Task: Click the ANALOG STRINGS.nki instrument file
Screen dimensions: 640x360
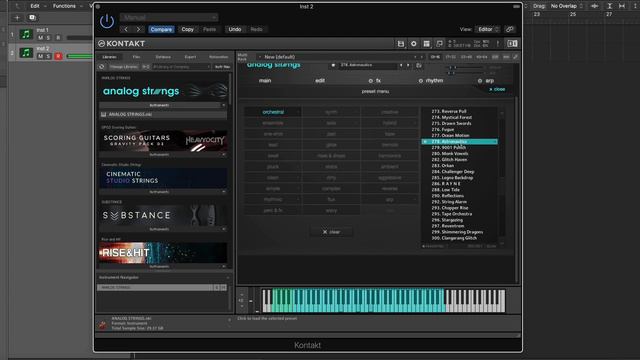Action: 162,115
